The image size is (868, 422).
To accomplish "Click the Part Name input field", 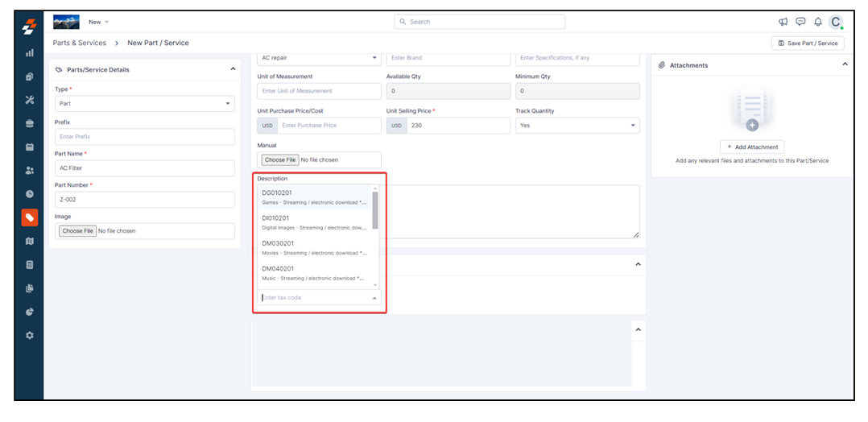I will click(x=145, y=168).
